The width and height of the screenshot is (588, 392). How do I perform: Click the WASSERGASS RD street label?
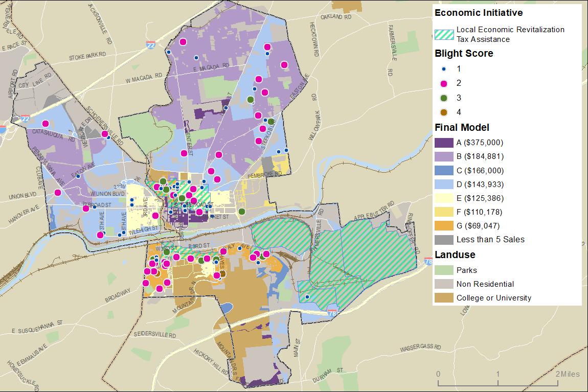point(420,348)
